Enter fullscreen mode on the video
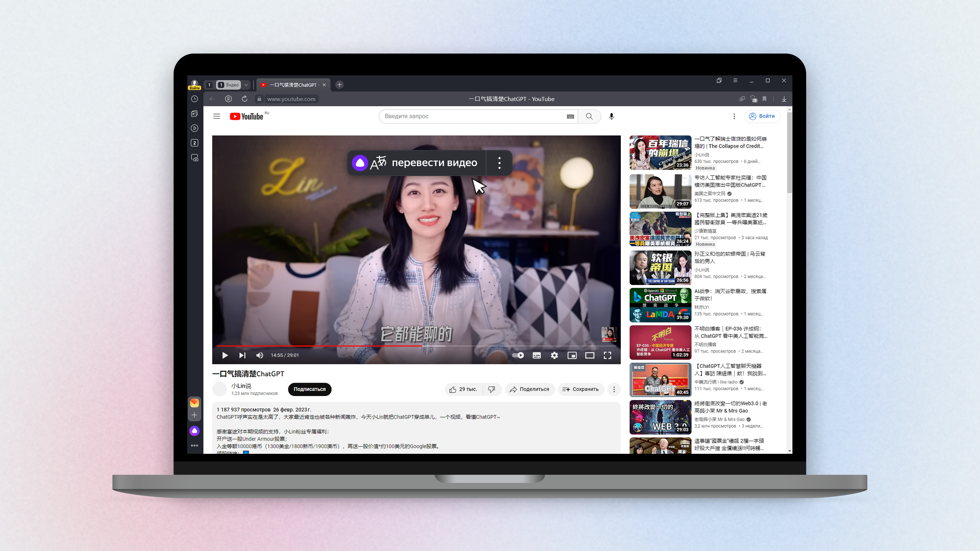Image resolution: width=980 pixels, height=551 pixels. click(x=608, y=355)
